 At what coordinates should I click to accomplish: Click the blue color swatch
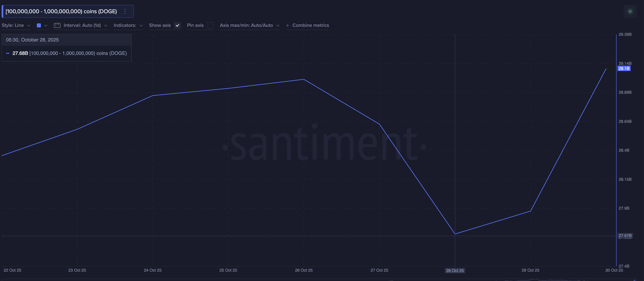pyautogui.click(x=39, y=25)
